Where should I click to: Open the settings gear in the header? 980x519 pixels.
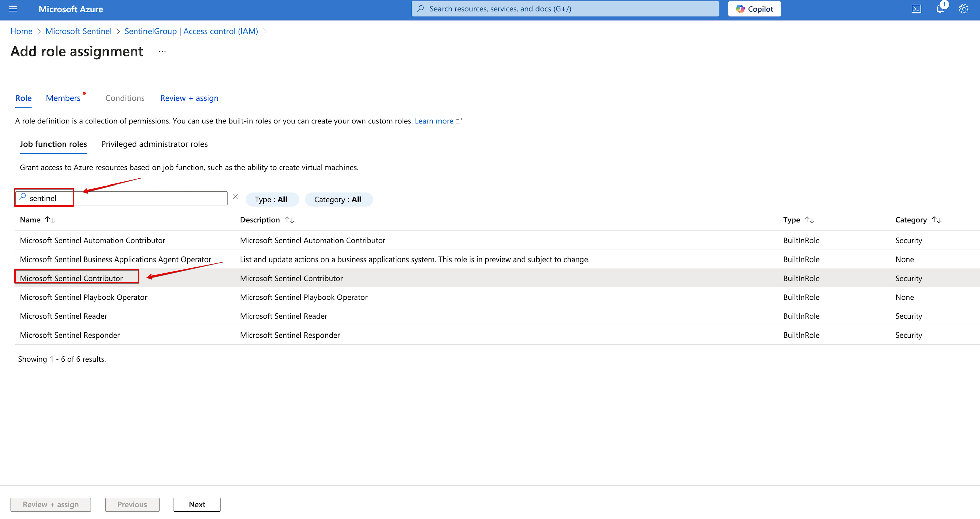[963, 9]
